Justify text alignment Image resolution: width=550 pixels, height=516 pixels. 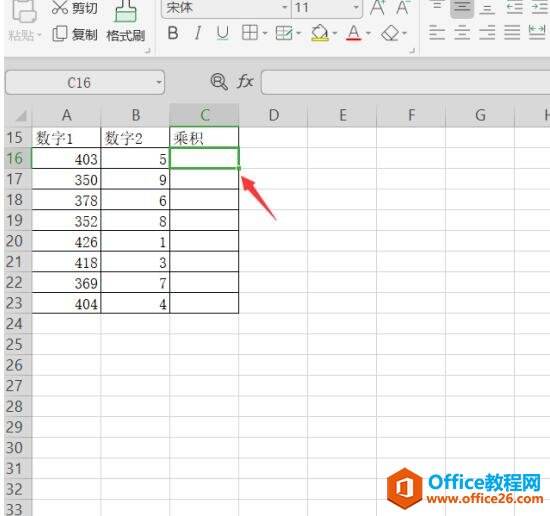[512, 33]
